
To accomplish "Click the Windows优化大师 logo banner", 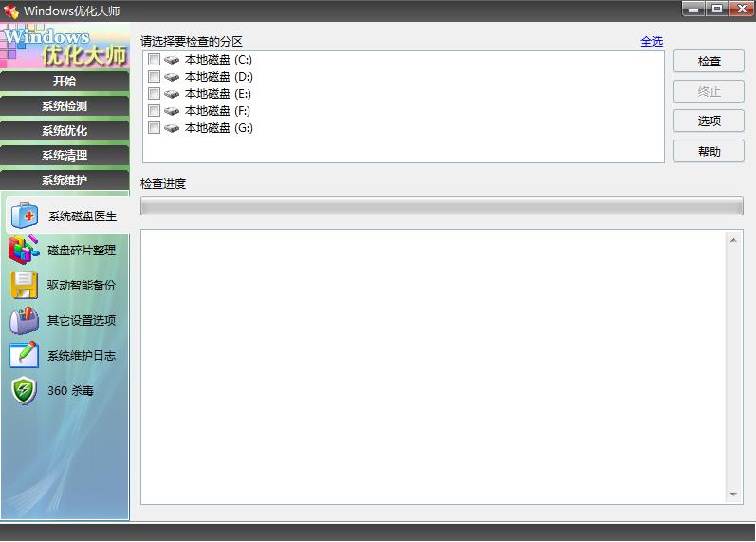I will click(65, 46).
